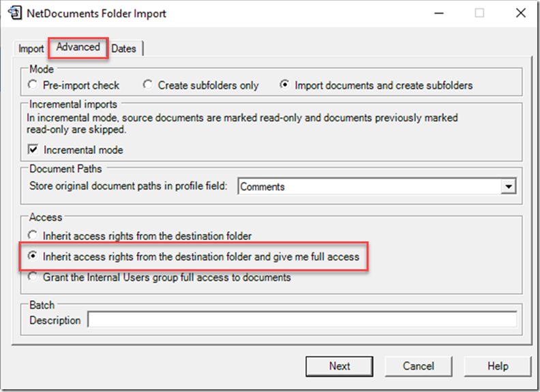The height and width of the screenshot is (392, 540).
Task: Select Import documents and create subfolders
Action: pos(376,85)
